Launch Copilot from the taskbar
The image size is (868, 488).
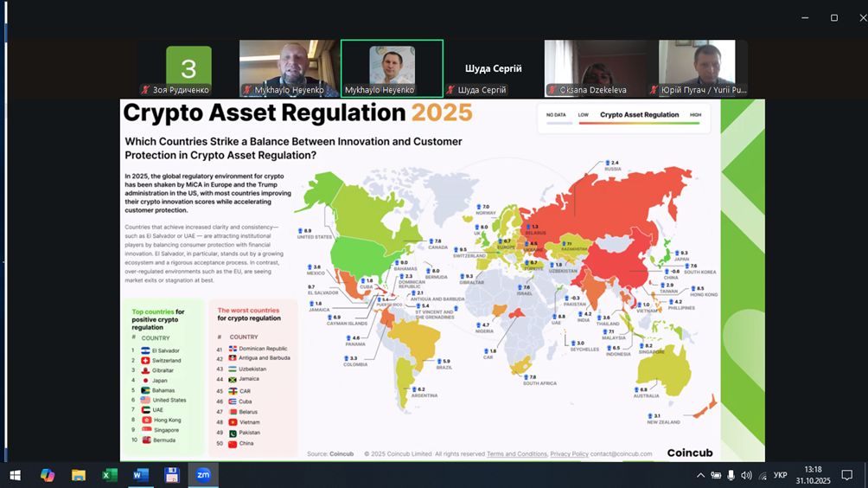click(x=48, y=475)
